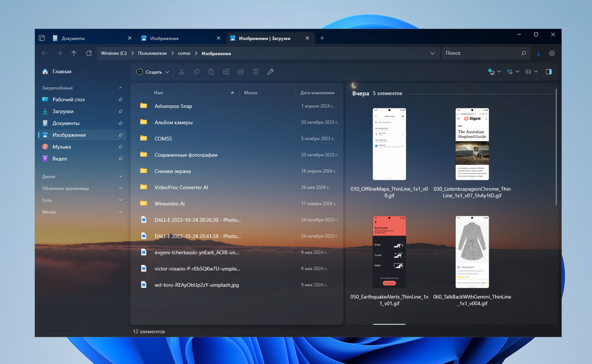
Task: Go forward with the forward arrow
Action: [59, 53]
